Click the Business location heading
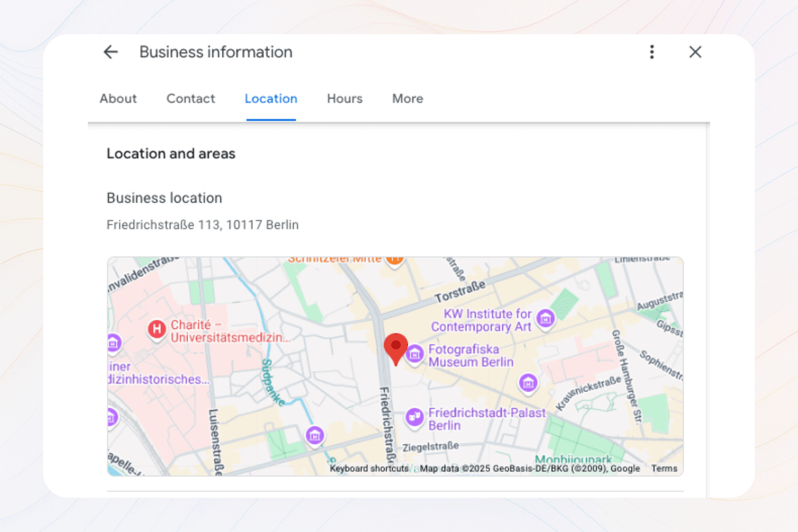This screenshot has width=798, height=532. coord(164,198)
